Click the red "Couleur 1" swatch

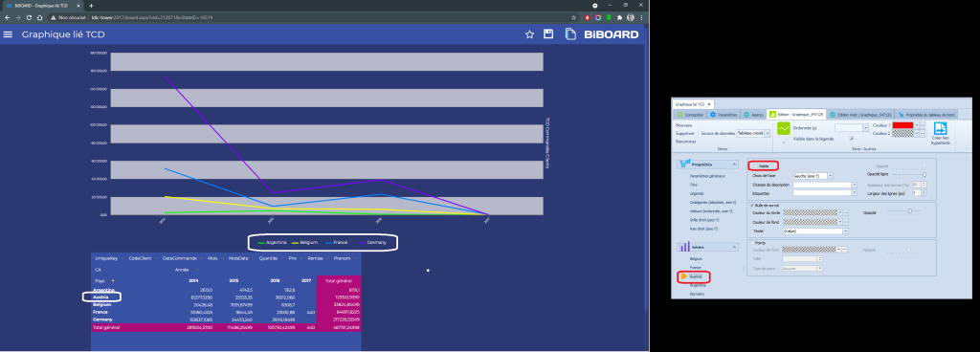pyautogui.click(x=903, y=125)
